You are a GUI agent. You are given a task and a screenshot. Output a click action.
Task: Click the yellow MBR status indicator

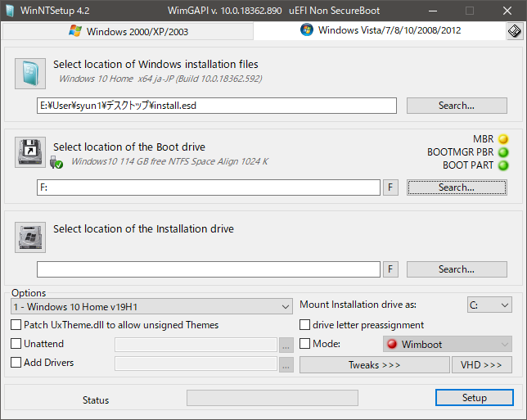click(x=503, y=139)
